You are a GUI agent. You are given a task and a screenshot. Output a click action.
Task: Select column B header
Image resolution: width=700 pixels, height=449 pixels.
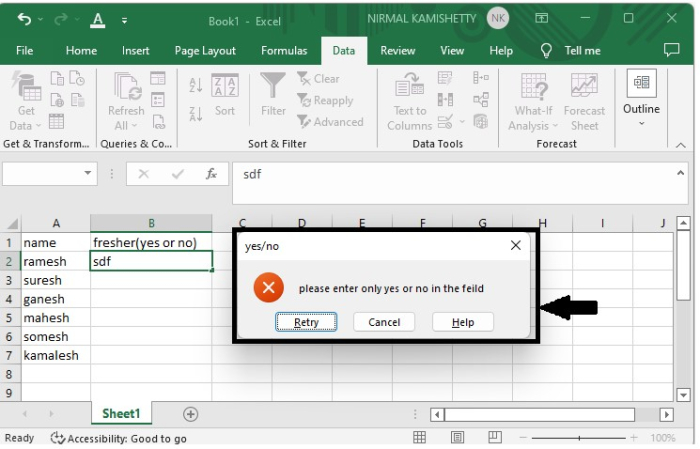(x=151, y=223)
